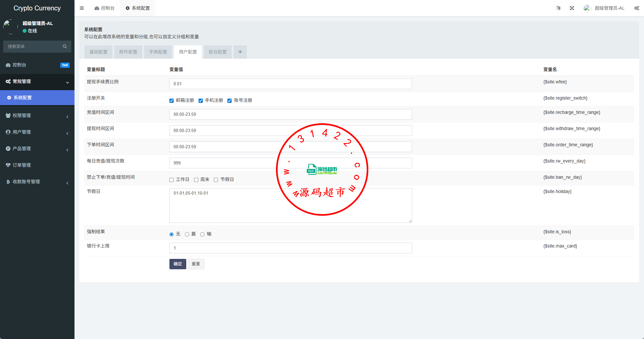Uncheck the 邮箱注册 checkbox

point(172,101)
